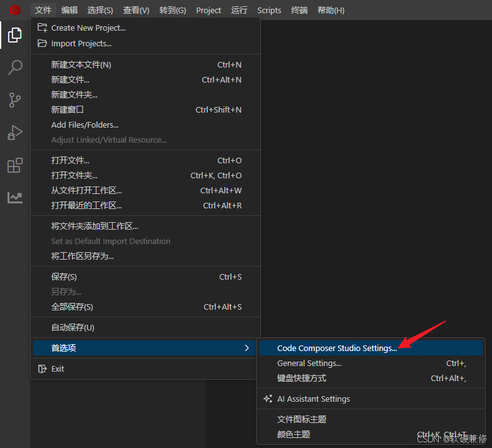Open the Source Control icon
This screenshot has width=492, height=448.
[15, 100]
